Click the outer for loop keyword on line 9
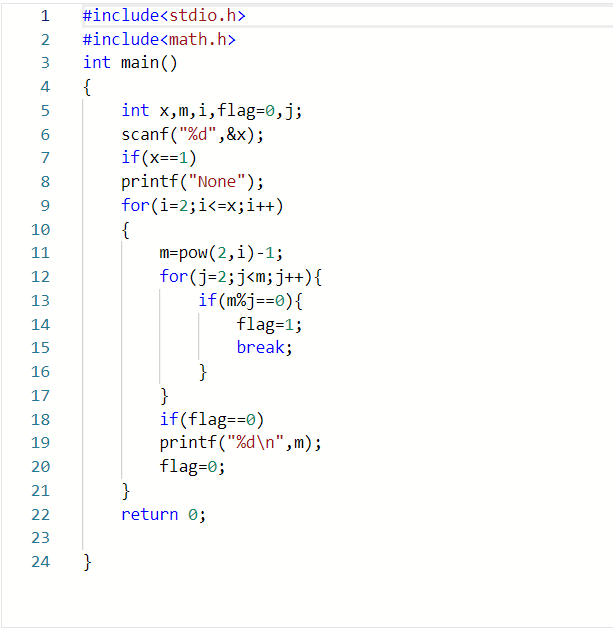 point(135,205)
